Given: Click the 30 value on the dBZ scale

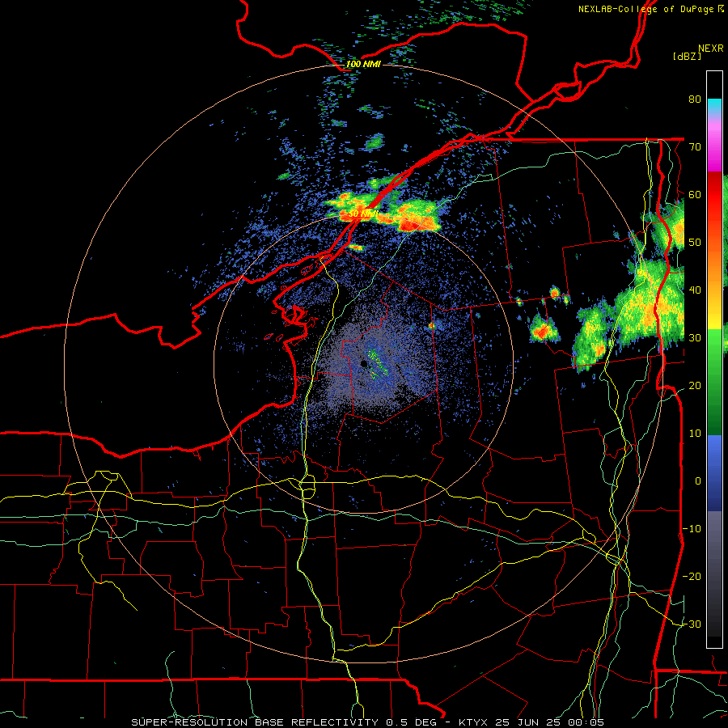Looking at the screenshot, I should (x=695, y=337).
